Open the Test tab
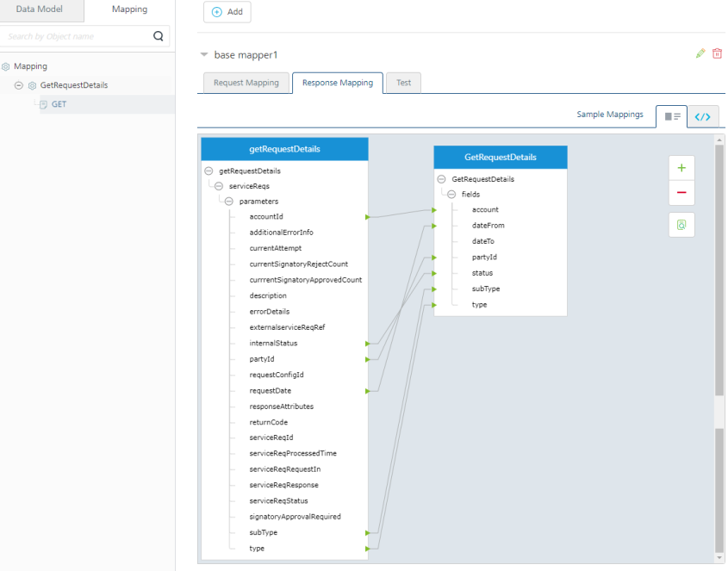This screenshot has width=728, height=571. [x=403, y=83]
